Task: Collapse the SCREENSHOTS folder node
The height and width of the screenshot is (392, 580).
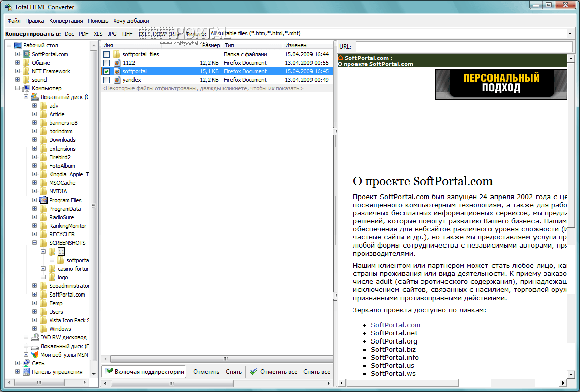Action: coord(34,243)
